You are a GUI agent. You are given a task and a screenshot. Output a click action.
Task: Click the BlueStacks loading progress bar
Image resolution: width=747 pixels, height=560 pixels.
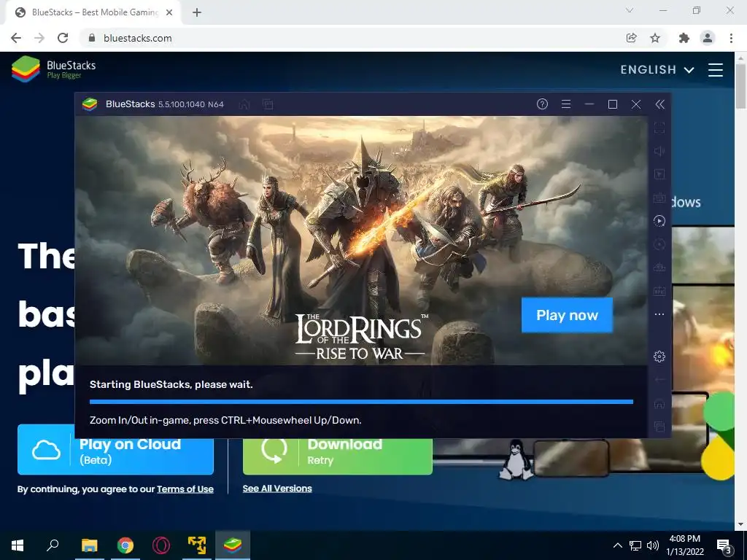361,402
